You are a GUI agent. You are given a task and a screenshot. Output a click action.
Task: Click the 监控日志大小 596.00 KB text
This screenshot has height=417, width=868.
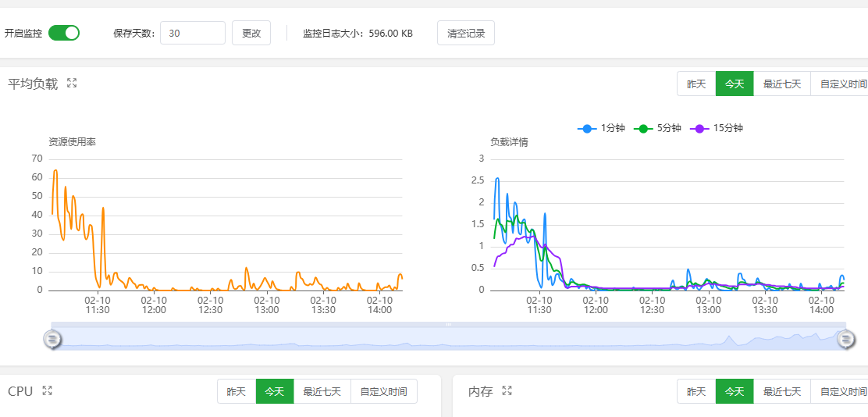click(x=358, y=34)
